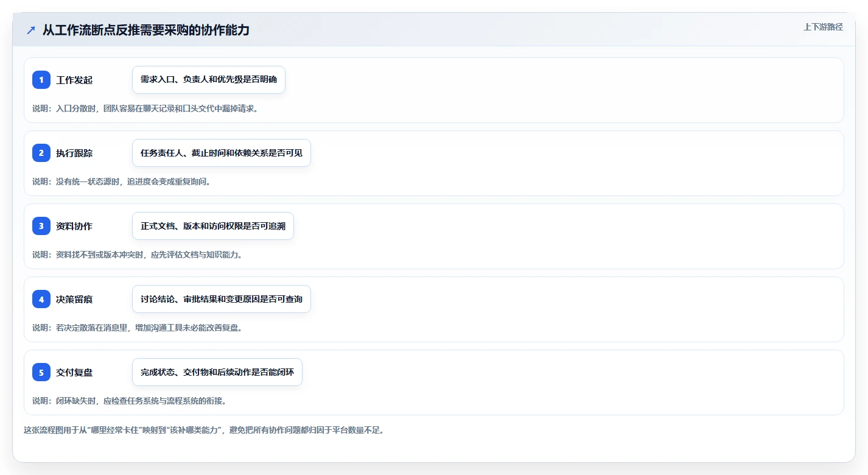The height and width of the screenshot is (475, 868).
Task: Click the 上下游路径 label at top right
Action: 823,27
